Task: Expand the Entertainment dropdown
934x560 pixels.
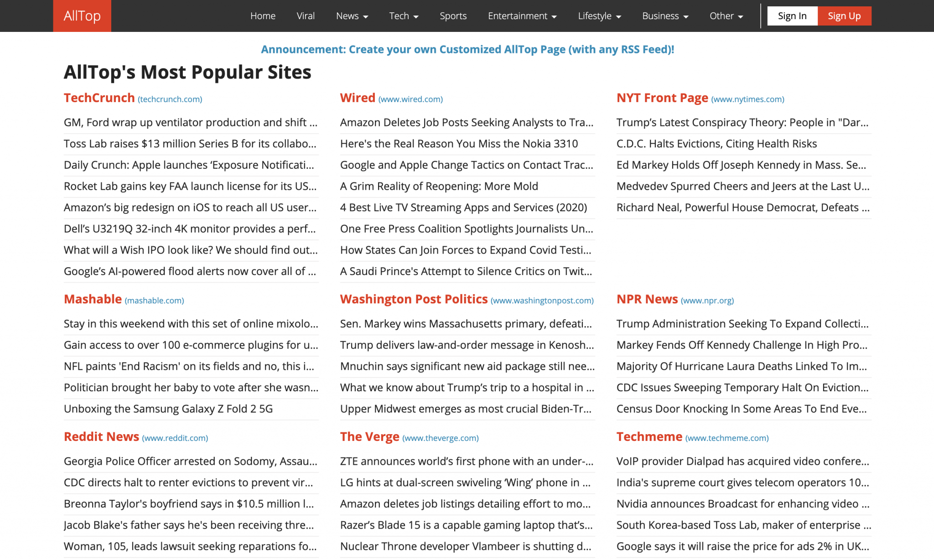Action: (x=522, y=16)
